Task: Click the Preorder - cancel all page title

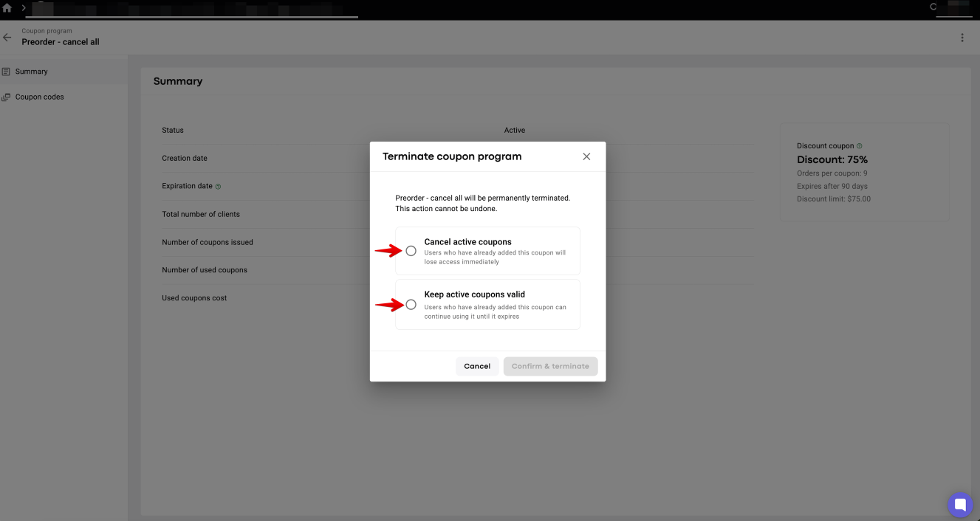Action: coord(61,42)
